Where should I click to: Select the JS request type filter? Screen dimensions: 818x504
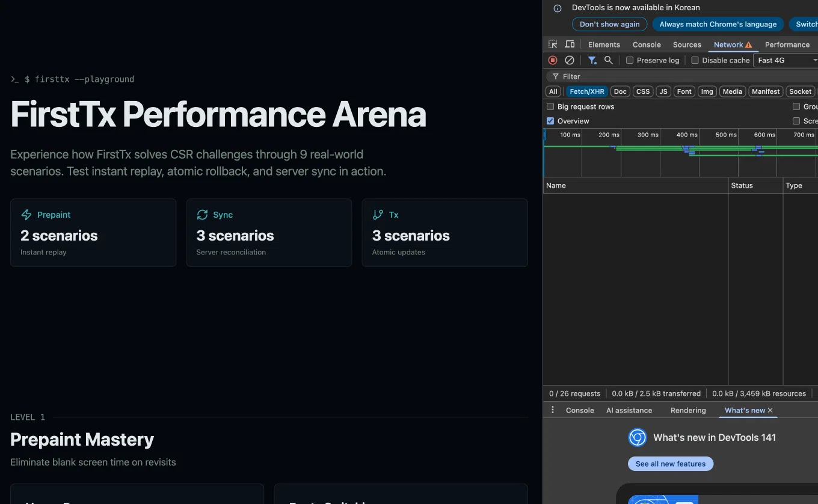(x=663, y=91)
